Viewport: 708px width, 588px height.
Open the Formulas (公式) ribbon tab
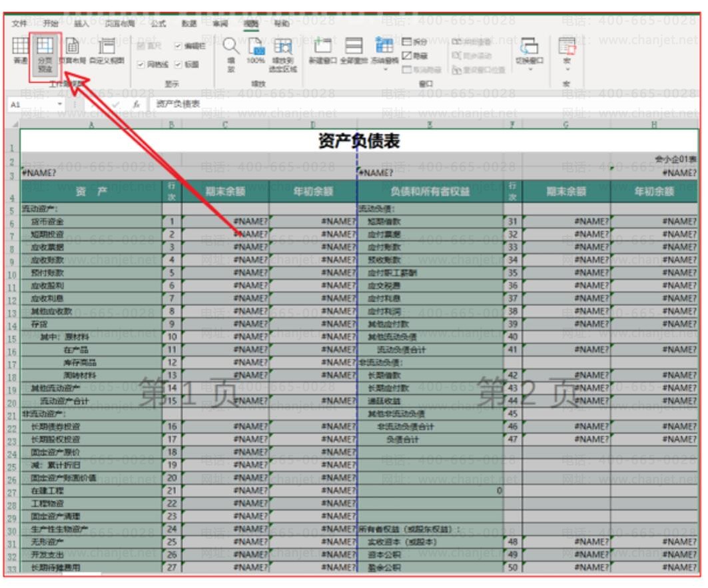click(x=158, y=23)
